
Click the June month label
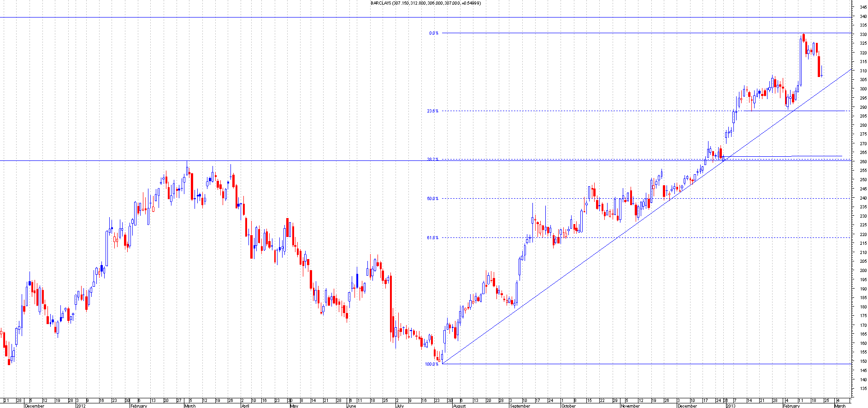351,406
